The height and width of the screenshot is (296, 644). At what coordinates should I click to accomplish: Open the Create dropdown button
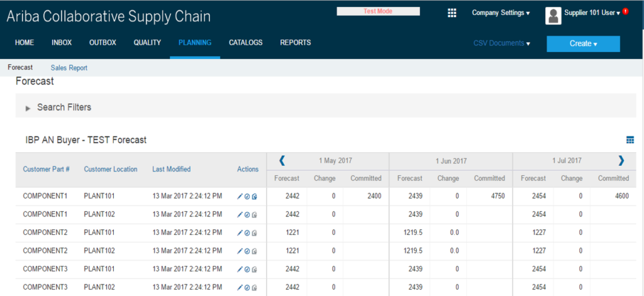(x=583, y=43)
